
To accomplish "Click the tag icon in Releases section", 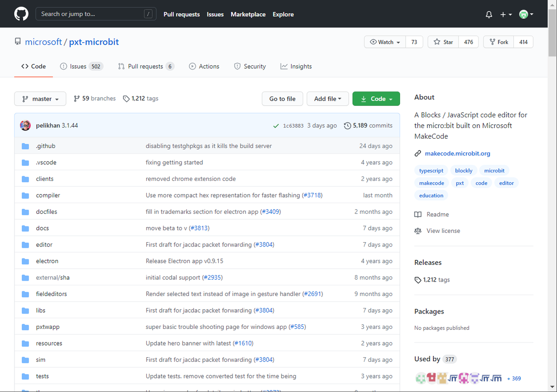I will [418, 280].
